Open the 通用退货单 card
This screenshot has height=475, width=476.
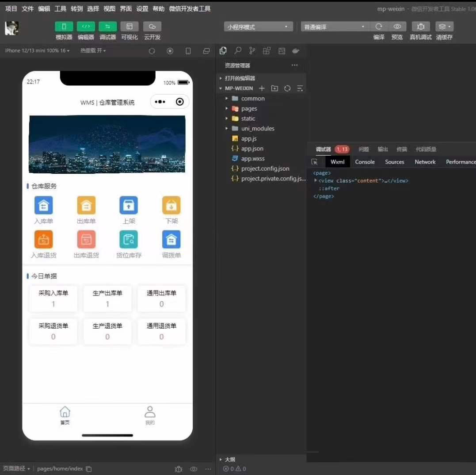161,331
